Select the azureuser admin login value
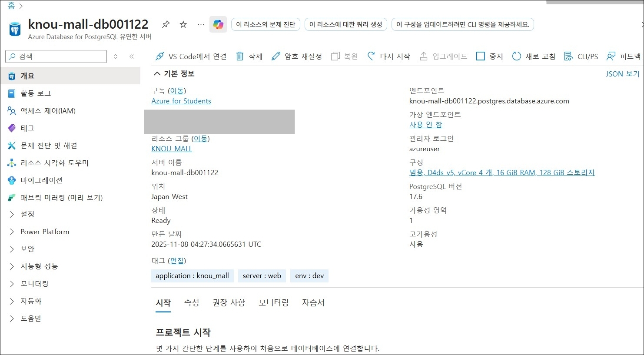The image size is (644, 355). (425, 149)
